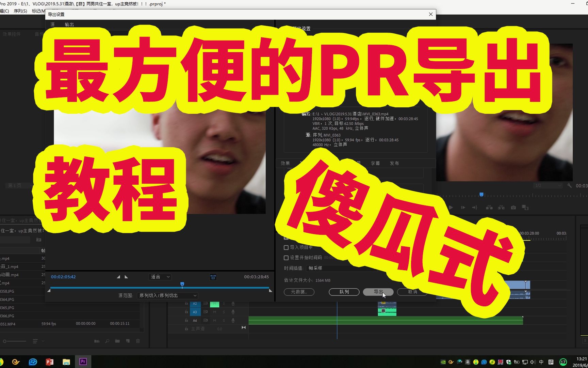Click the 队列 (Queue) button

(x=344, y=292)
